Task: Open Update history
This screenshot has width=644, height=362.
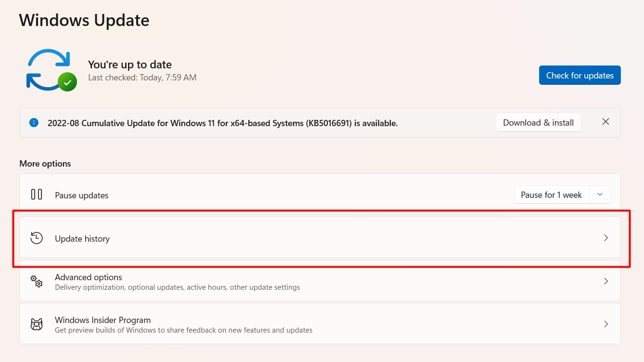Action: tap(320, 238)
